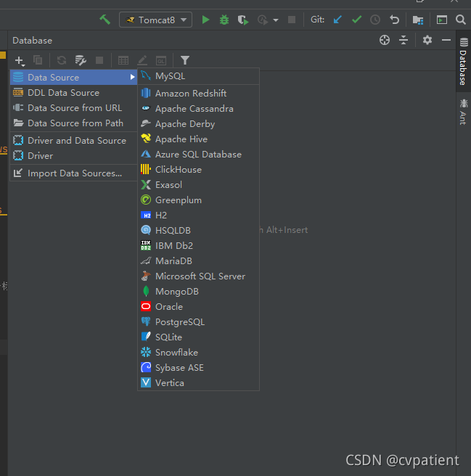Click the run anything window icon
Viewport: 471px width, 476px height.
pyautogui.click(x=442, y=20)
